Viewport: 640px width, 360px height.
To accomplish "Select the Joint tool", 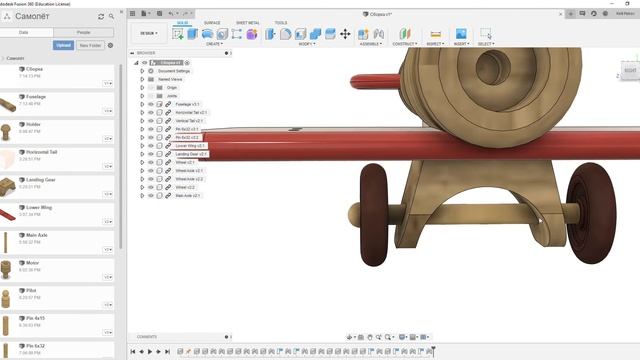I will (x=379, y=34).
